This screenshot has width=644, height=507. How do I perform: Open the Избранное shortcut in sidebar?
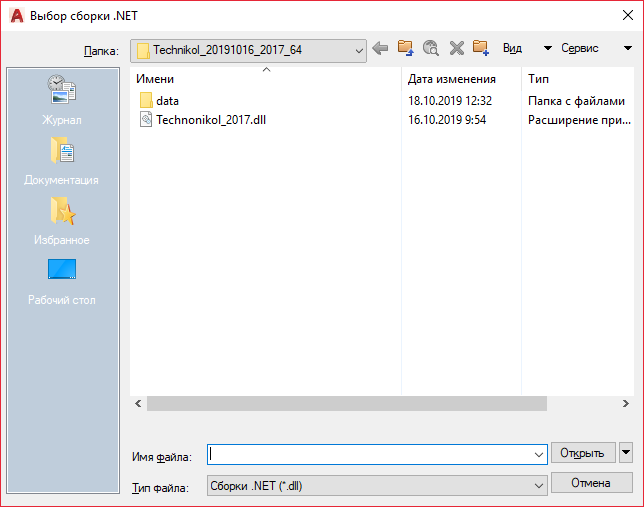click(62, 221)
